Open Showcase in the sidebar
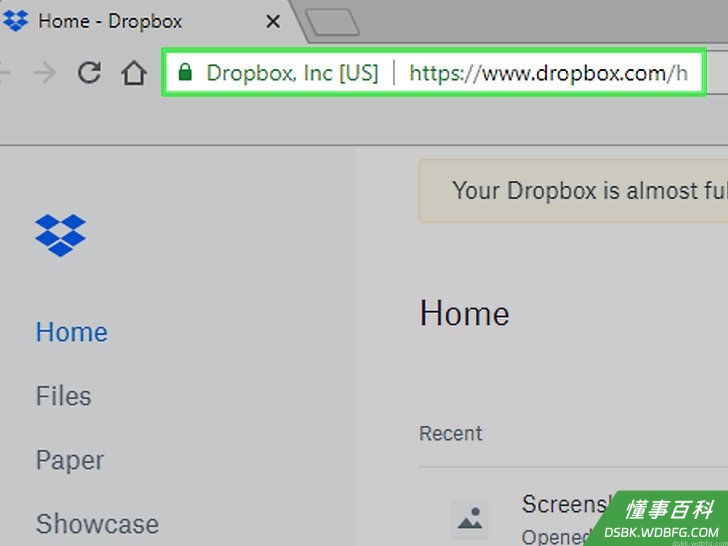 [98, 524]
